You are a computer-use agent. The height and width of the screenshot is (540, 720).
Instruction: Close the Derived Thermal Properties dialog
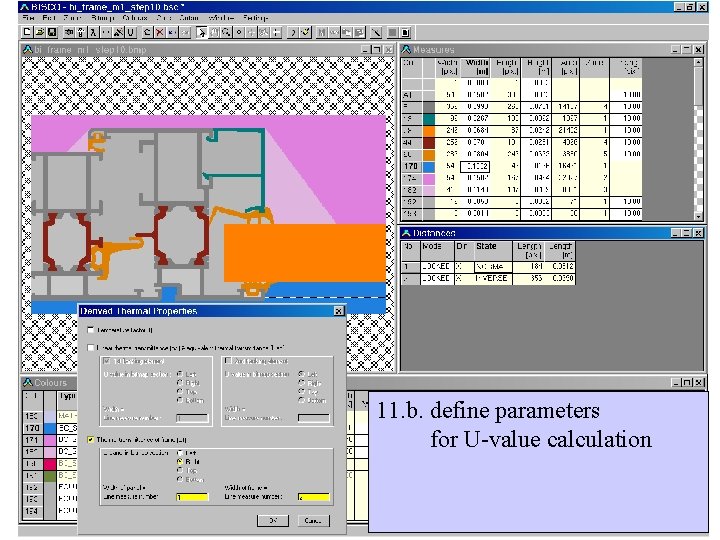pyautogui.click(x=338, y=311)
